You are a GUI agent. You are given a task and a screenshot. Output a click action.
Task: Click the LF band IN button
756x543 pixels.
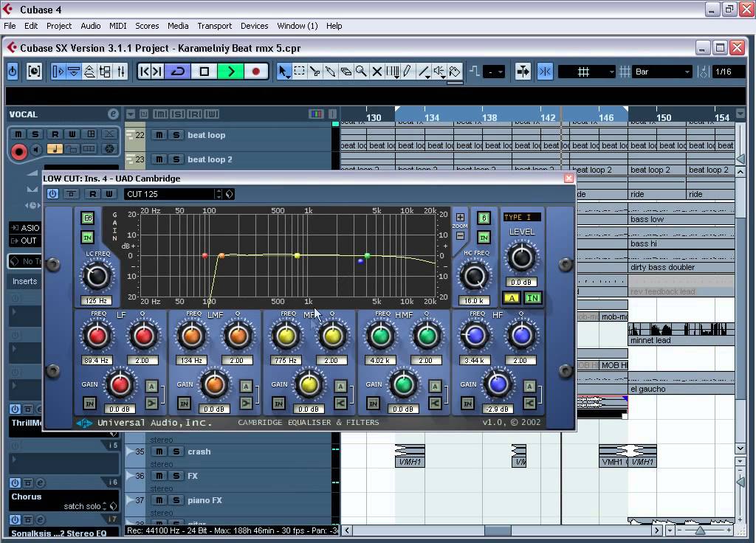[89, 403]
